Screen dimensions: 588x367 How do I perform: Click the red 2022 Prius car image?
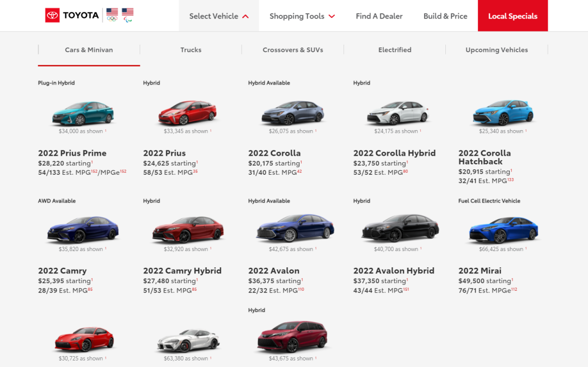(x=187, y=112)
